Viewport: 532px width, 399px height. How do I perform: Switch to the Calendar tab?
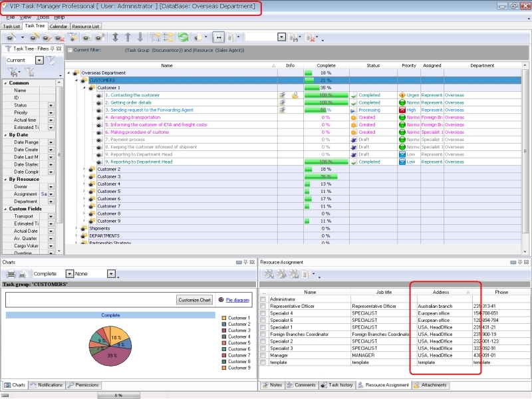click(x=57, y=27)
